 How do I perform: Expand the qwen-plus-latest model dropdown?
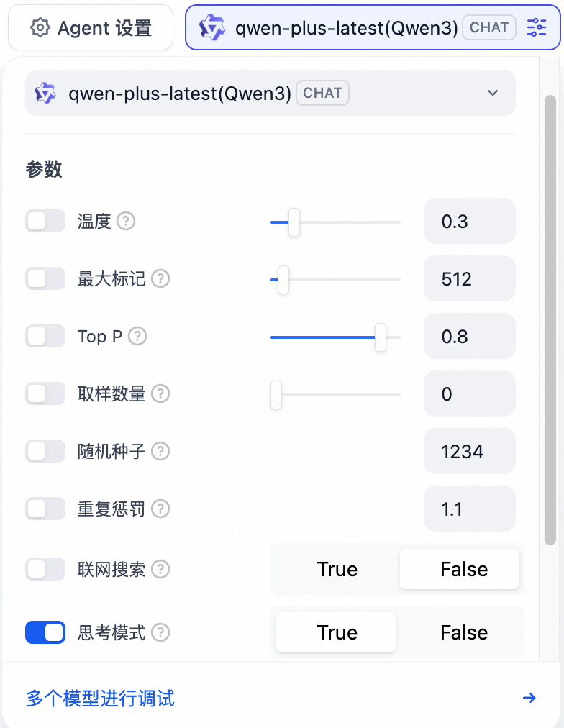270,93
